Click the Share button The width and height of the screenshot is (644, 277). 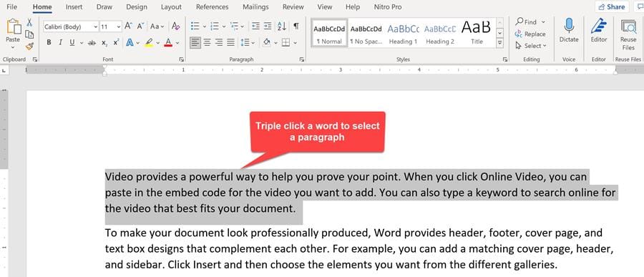[x=612, y=6]
